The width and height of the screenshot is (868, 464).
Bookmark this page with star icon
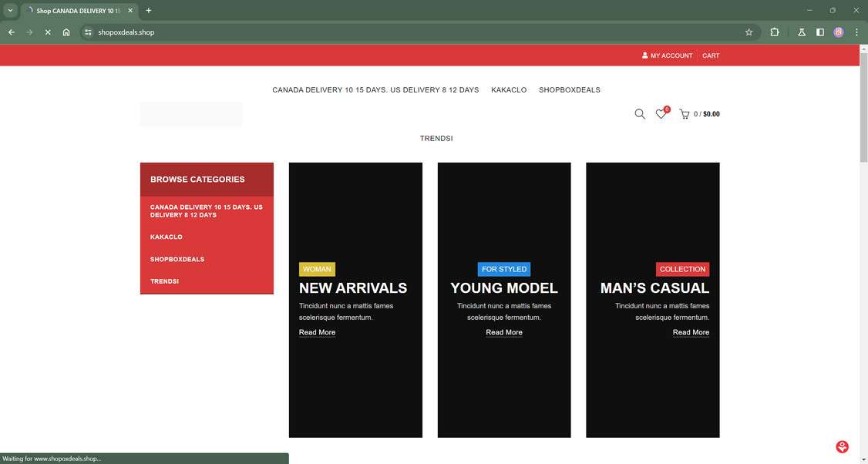[x=749, y=32]
